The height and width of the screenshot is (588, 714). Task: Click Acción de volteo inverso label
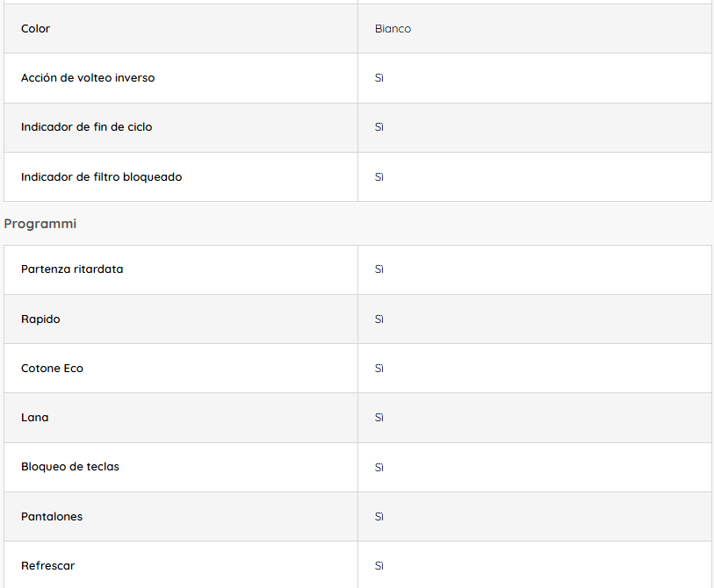[x=88, y=78]
